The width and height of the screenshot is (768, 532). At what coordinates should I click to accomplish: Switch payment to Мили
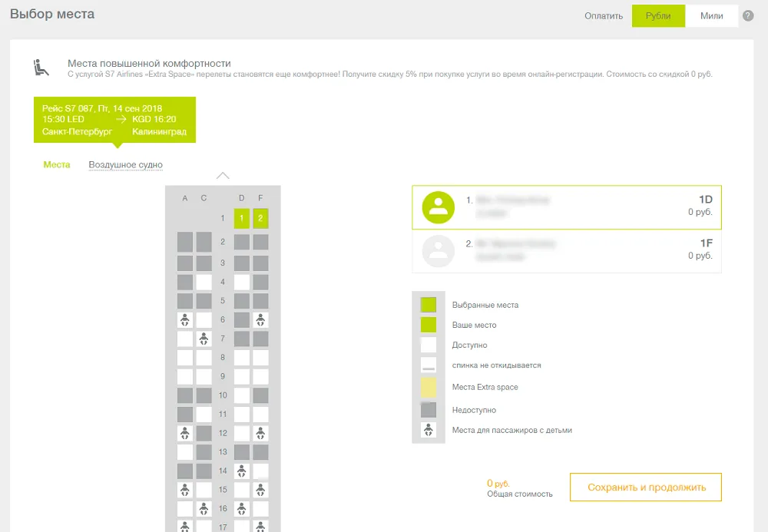pos(711,16)
